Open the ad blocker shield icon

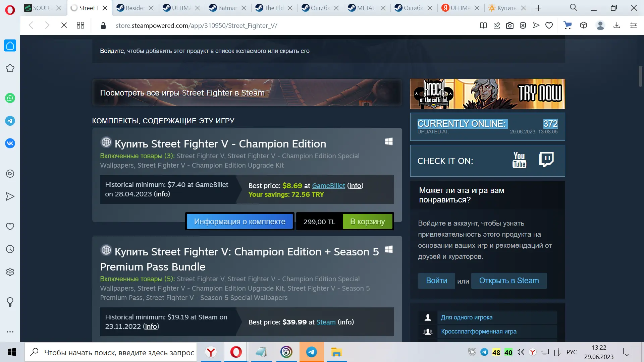point(523,25)
